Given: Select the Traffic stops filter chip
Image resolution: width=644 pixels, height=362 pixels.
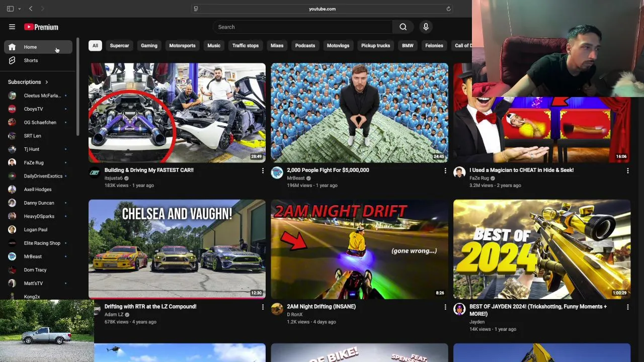Looking at the screenshot, I should point(246,46).
